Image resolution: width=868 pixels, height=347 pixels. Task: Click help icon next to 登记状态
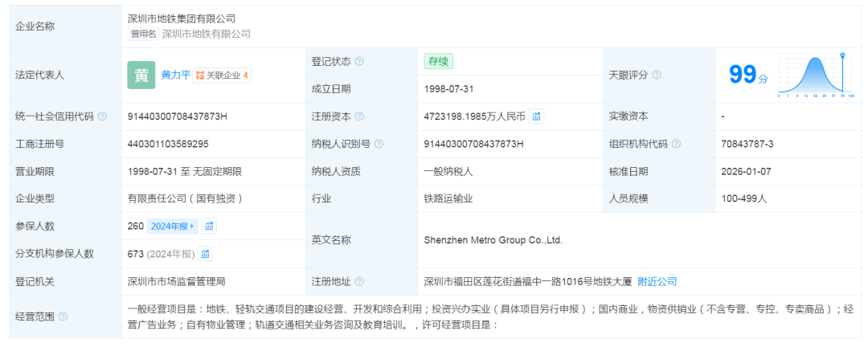coord(359,61)
